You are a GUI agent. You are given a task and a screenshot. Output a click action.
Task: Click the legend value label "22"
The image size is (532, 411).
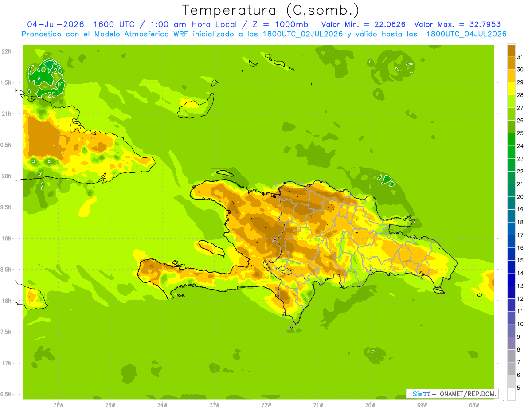click(520, 171)
